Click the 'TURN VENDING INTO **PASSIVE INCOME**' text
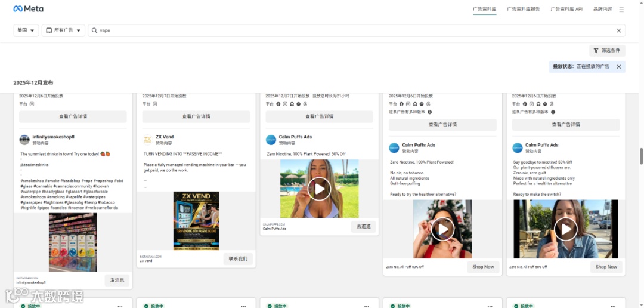 click(183, 154)
